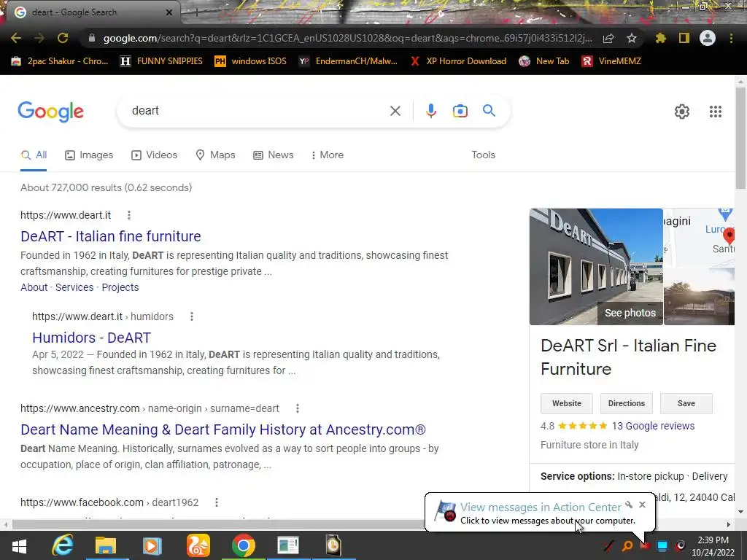
Task: Click the Google logo
Action: point(50,112)
